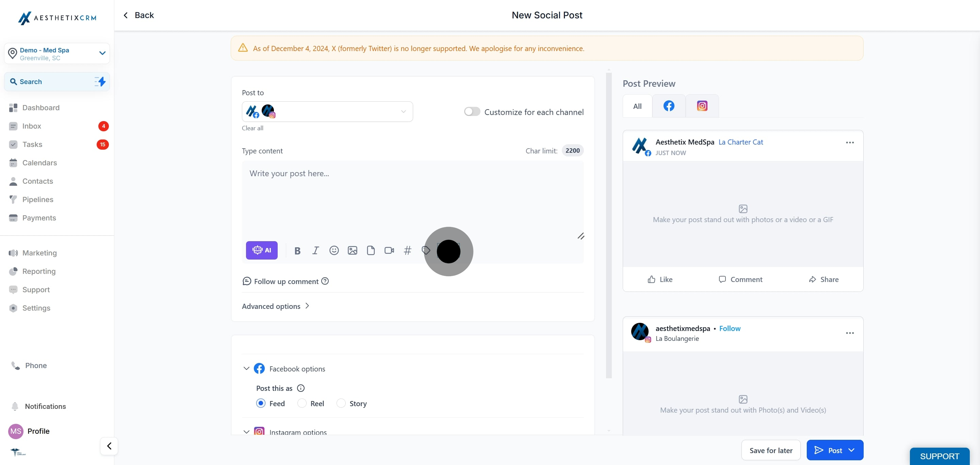Select the Reel radio option
This screenshot has width=980, height=465.
point(302,403)
